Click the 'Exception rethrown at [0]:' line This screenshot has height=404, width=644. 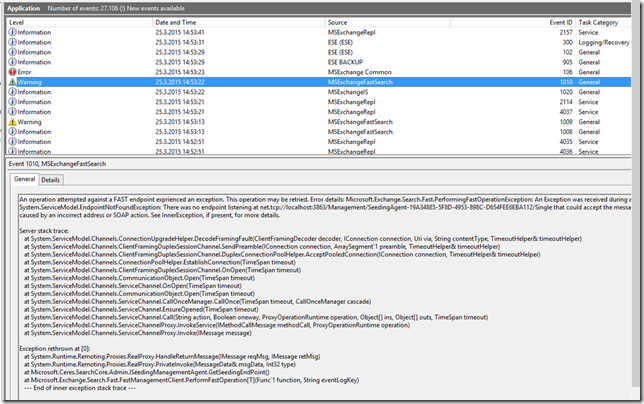pos(55,349)
